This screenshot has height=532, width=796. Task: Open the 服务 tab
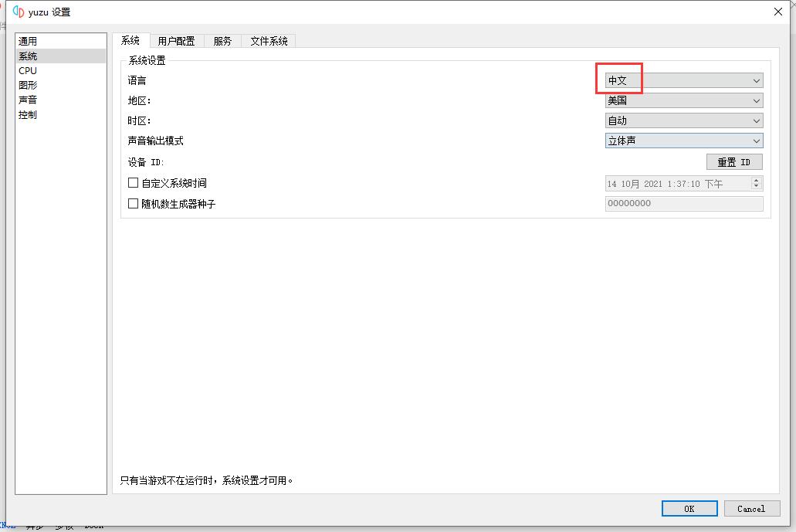click(222, 41)
